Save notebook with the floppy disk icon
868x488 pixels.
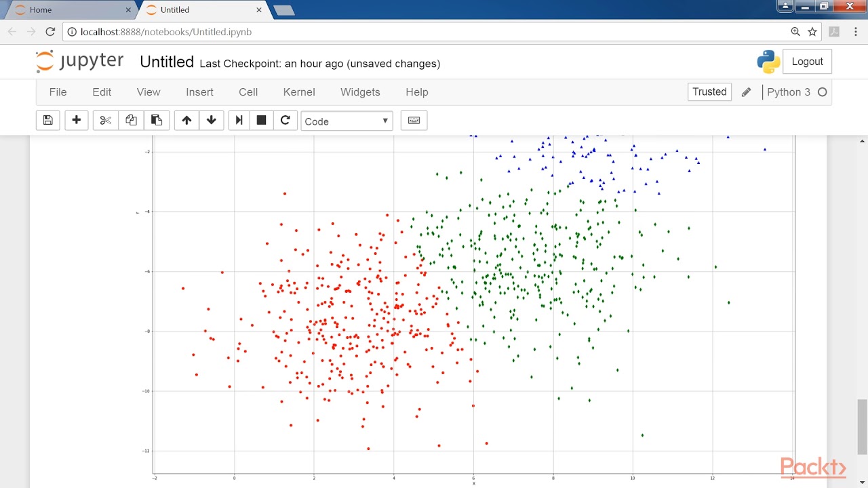47,120
